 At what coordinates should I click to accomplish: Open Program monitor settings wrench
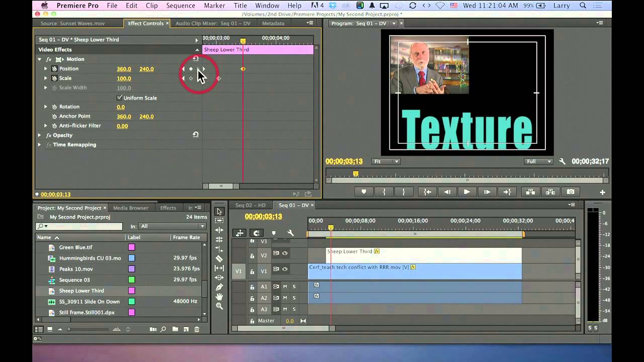pos(562,161)
